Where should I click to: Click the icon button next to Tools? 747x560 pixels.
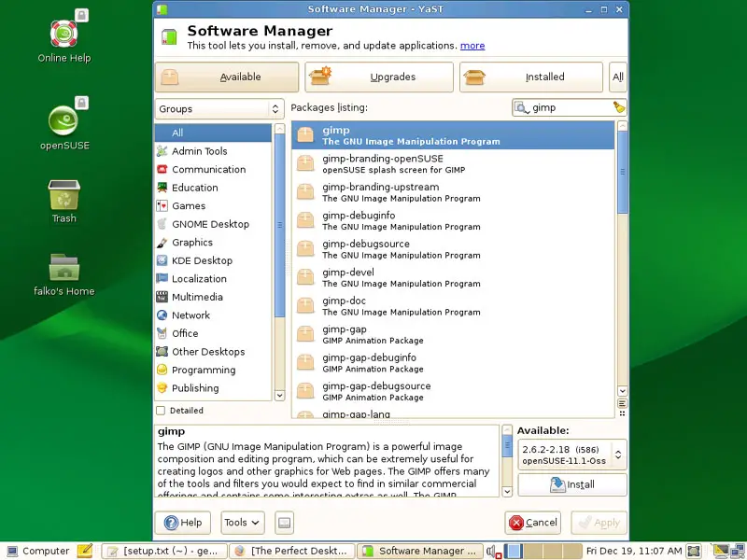(x=284, y=523)
